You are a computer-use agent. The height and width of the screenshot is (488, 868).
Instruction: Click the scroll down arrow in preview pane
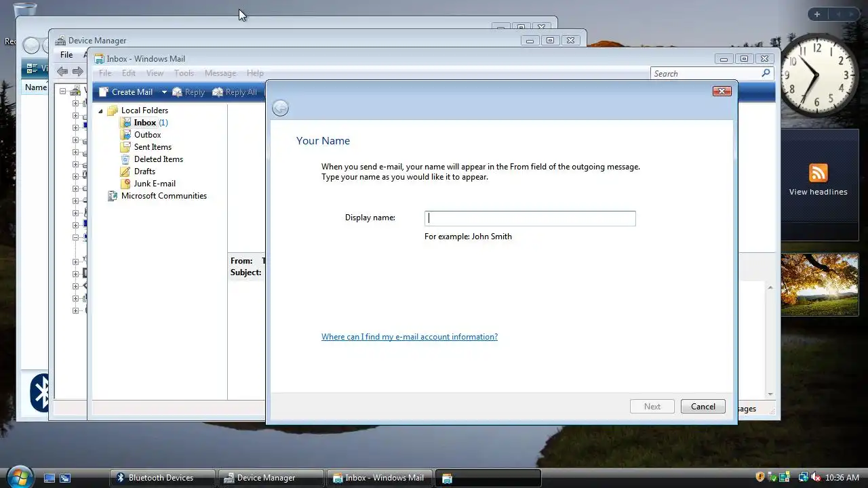(x=770, y=394)
